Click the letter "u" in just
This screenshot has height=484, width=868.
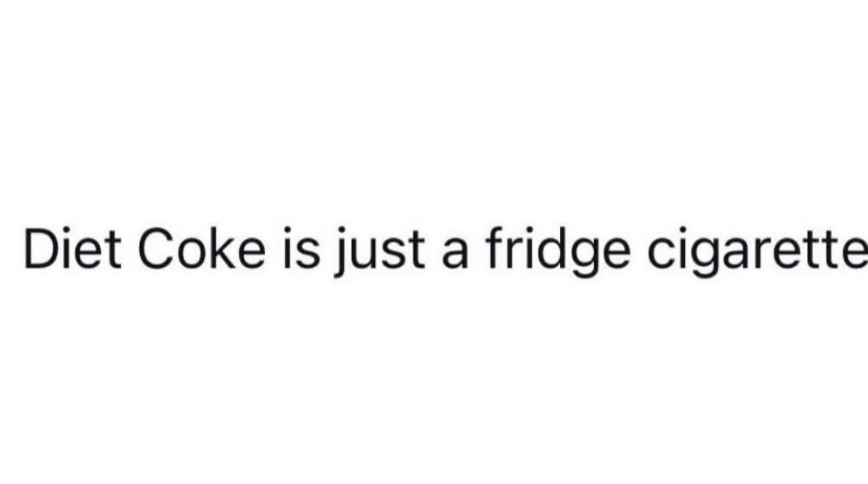point(366,254)
